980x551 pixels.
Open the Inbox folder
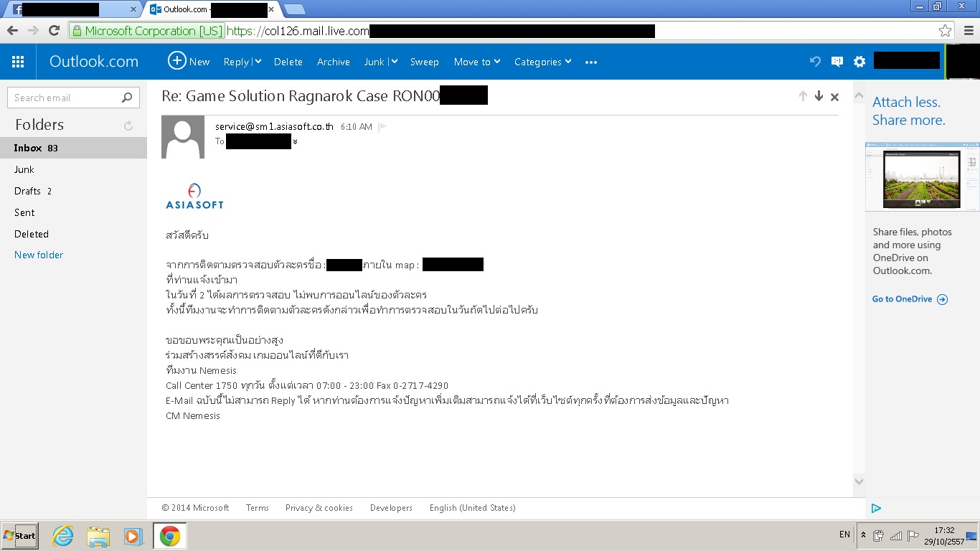pyautogui.click(x=73, y=148)
